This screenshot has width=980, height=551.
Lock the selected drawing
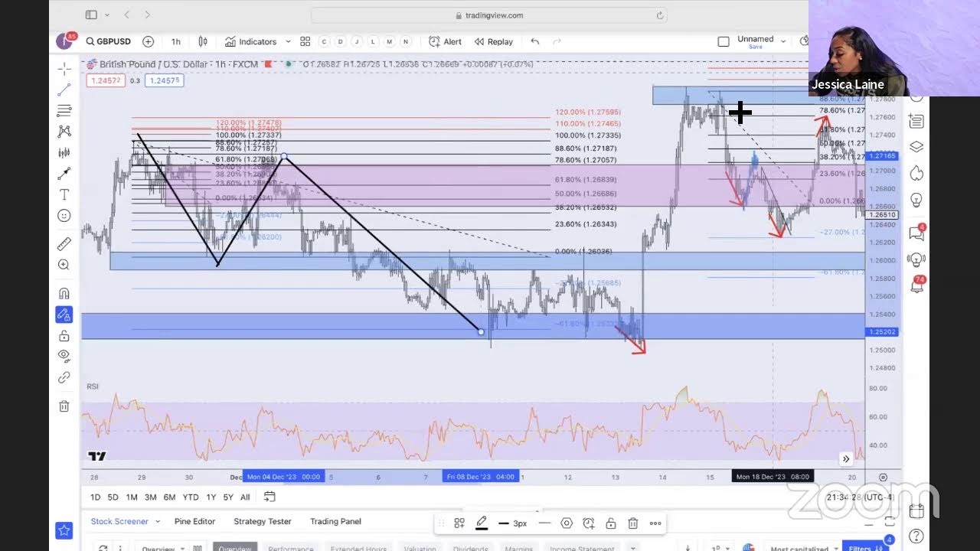tap(611, 523)
